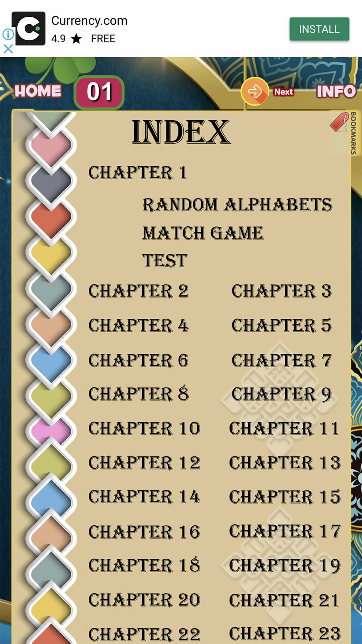
Task: Open the red Bookmarks tag icon
Action: pos(339,122)
